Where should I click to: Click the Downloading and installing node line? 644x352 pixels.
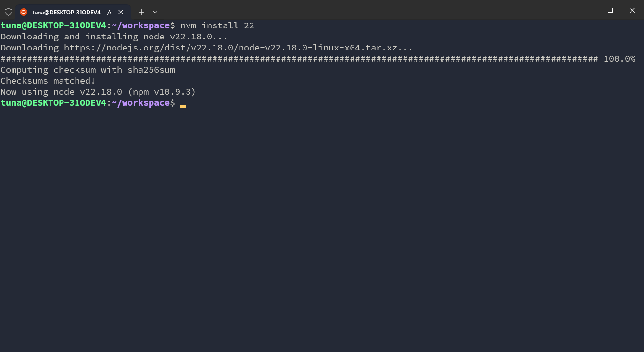pyautogui.click(x=114, y=36)
